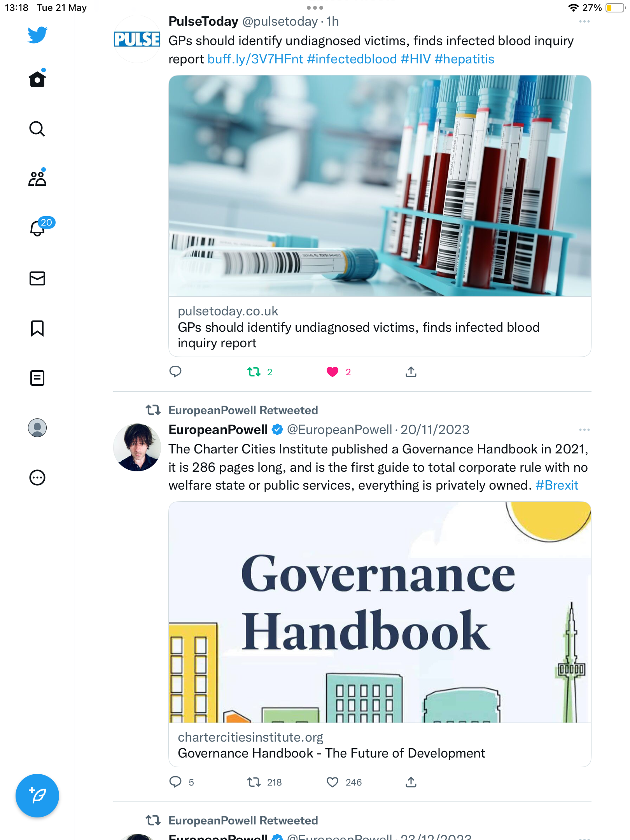Screen dimensions: 630x840
Task: Open Lists icon in sidebar
Action: tap(37, 378)
